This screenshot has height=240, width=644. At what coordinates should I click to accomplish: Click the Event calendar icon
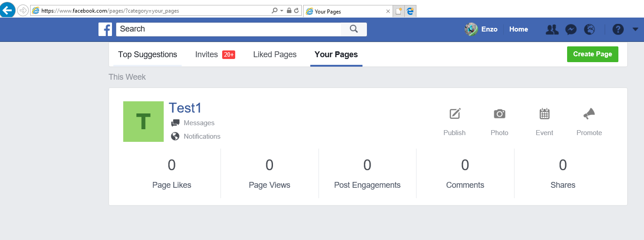[545, 114]
